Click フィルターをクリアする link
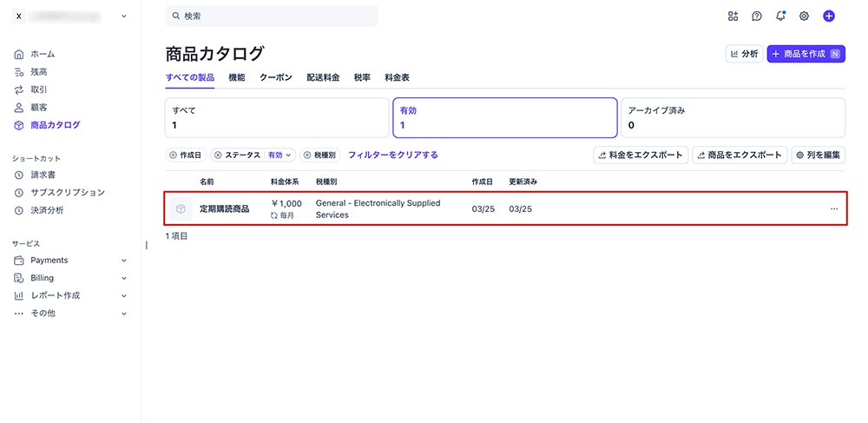This screenshot has width=868, height=423. [x=392, y=155]
